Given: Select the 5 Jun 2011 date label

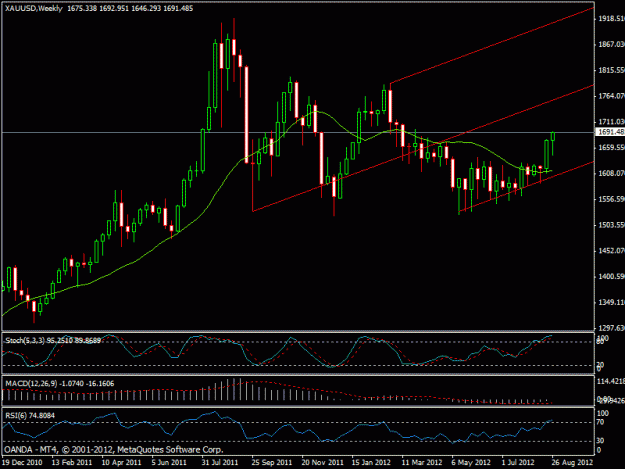Looking at the screenshot, I should (x=169, y=462).
